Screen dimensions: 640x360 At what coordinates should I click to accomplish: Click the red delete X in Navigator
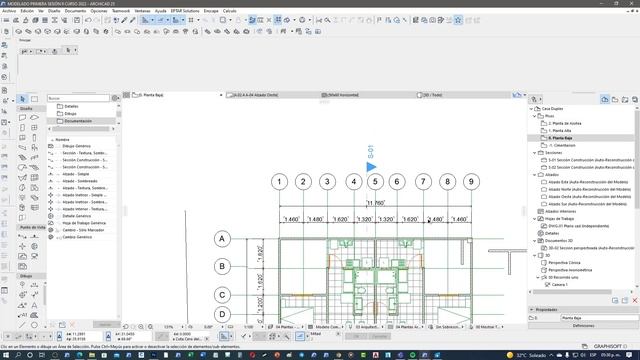(635, 300)
